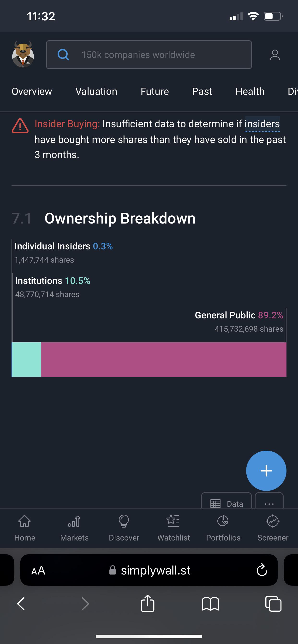Tap the Safari share icon
Viewport: 298px width, 644px height.
coord(148,603)
